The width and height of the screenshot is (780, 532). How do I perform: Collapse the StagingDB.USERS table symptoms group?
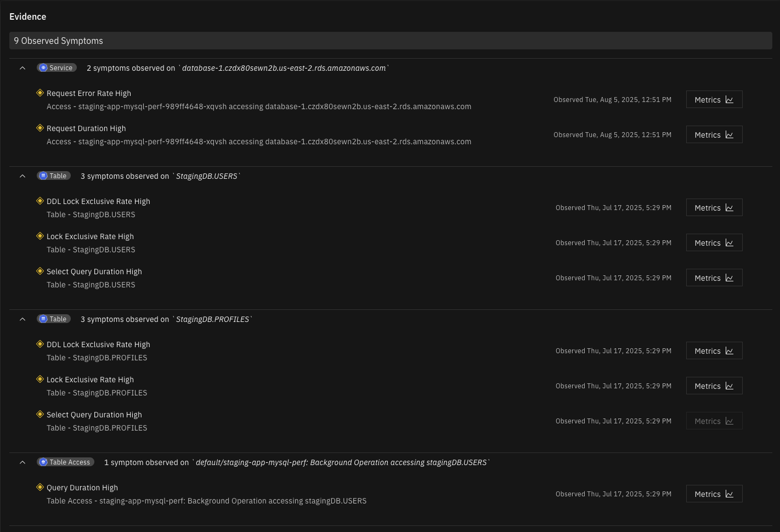pos(22,176)
